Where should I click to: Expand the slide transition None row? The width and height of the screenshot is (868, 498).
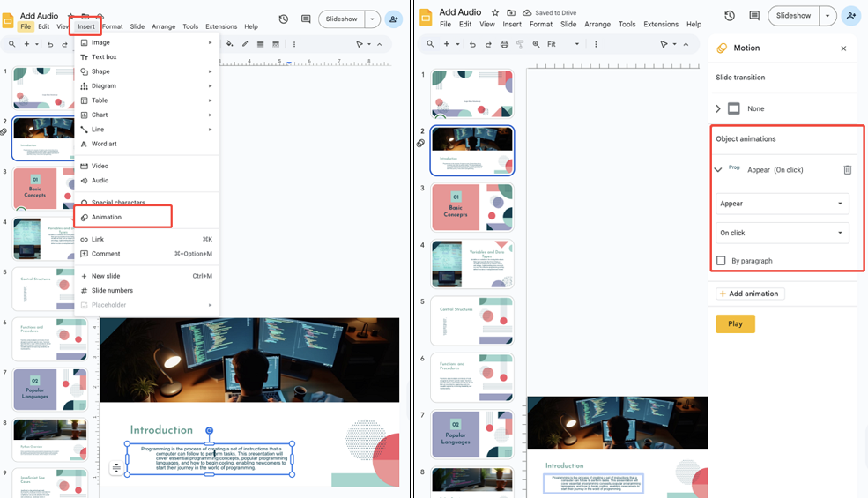[718, 108]
